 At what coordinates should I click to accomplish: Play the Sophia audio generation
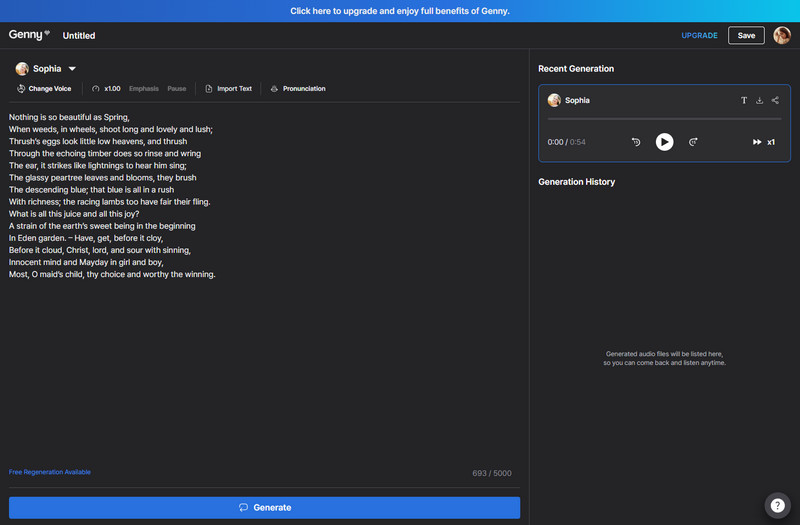[664, 142]
